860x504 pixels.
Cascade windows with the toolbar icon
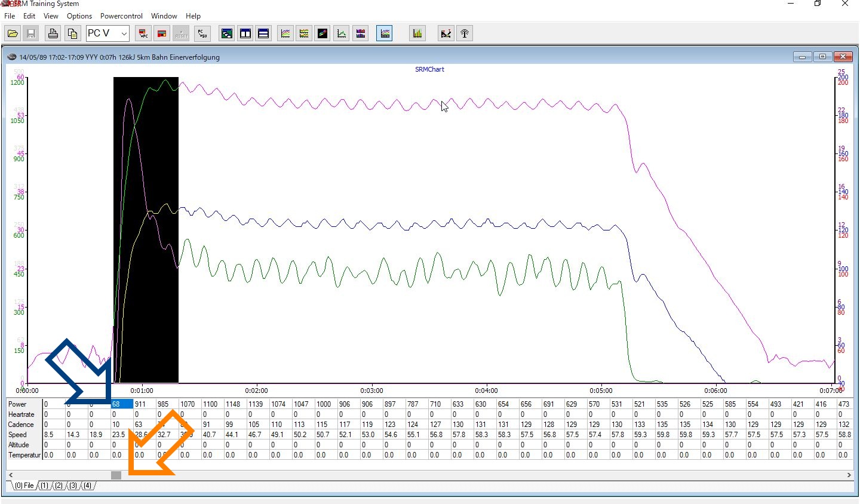click(227, 33)
